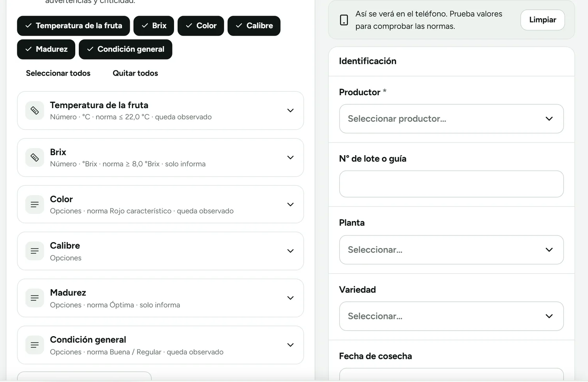Viewport: 588px width, 382px height.
Task: Focus the N° de lote o guía field
Action: point(451,184)
